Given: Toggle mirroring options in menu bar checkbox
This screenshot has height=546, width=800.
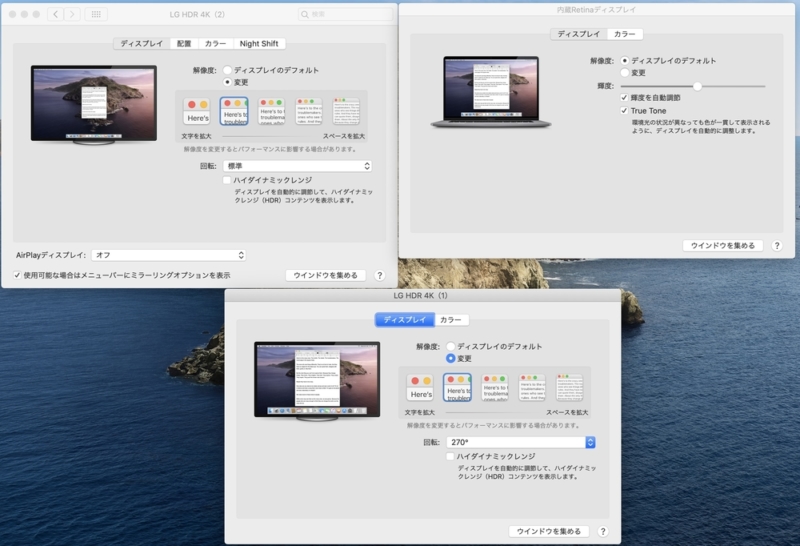Looking at the screenshot, I should 17,275.
